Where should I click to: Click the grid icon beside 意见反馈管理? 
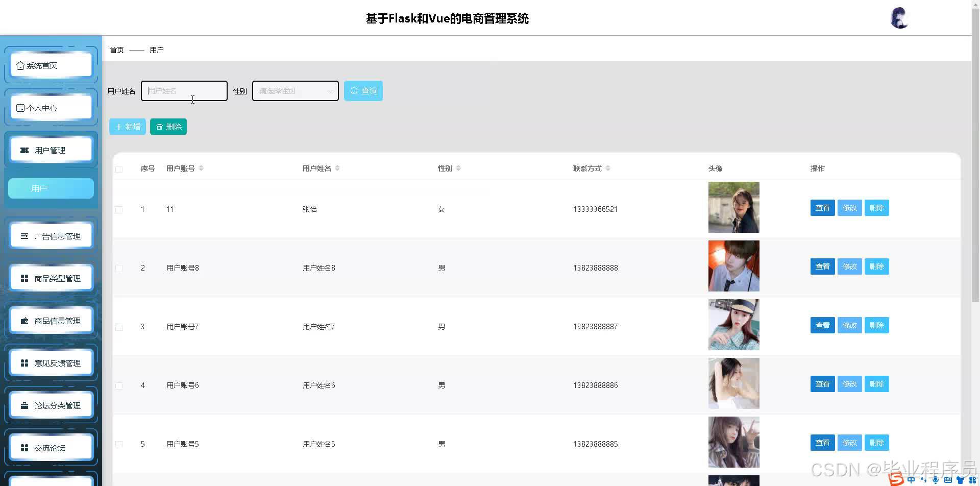[x=24, y=363]
